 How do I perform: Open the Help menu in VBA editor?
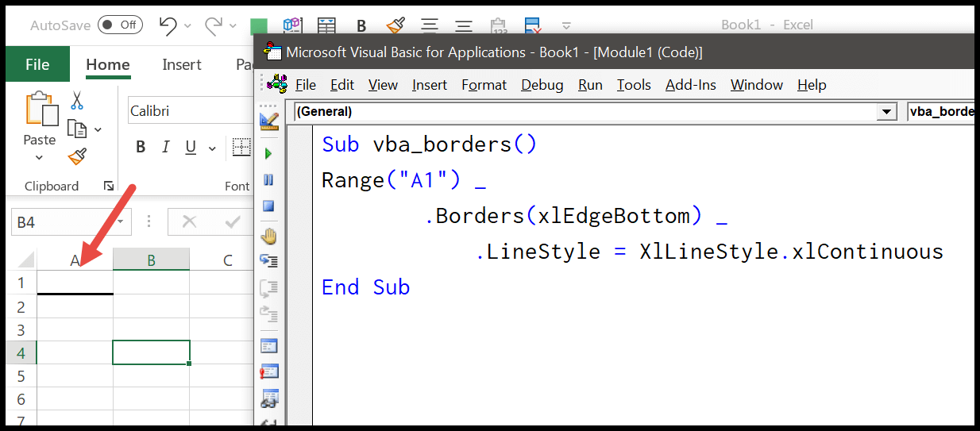pyautogui.click(x=812, y=85)
